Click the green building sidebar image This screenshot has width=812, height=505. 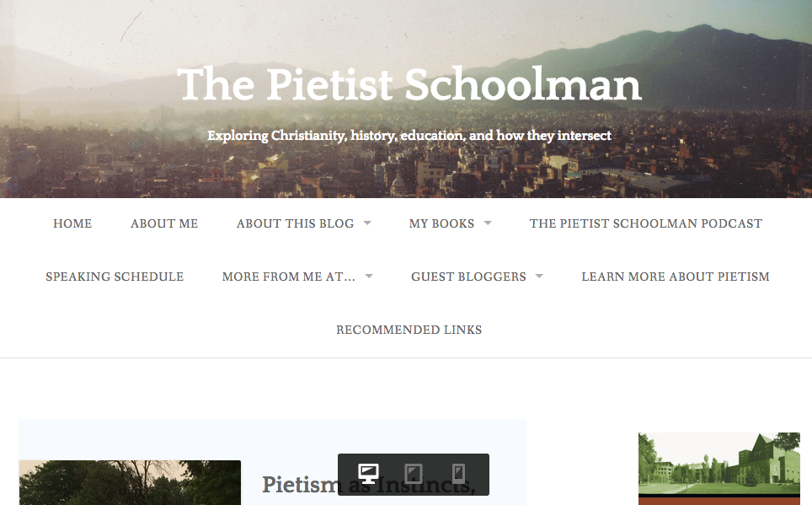click(719, 465)
